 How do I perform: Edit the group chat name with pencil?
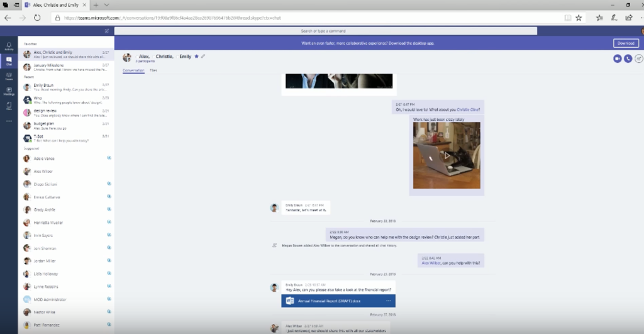click(203, 57)
